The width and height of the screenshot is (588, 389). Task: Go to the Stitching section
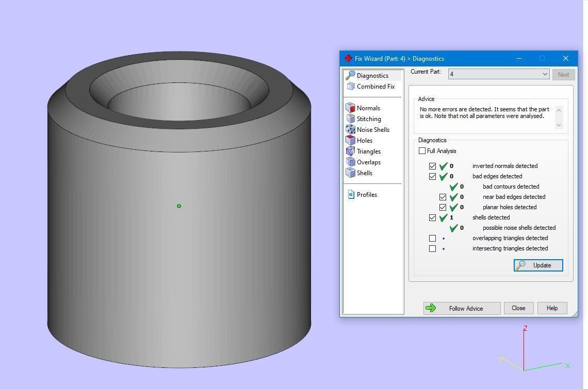pos(369,119)
